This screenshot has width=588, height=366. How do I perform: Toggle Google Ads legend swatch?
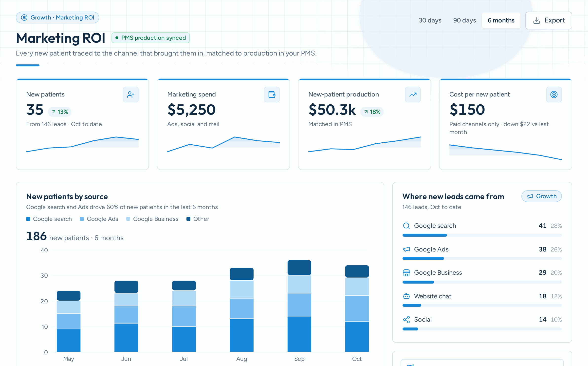point(82,219)
